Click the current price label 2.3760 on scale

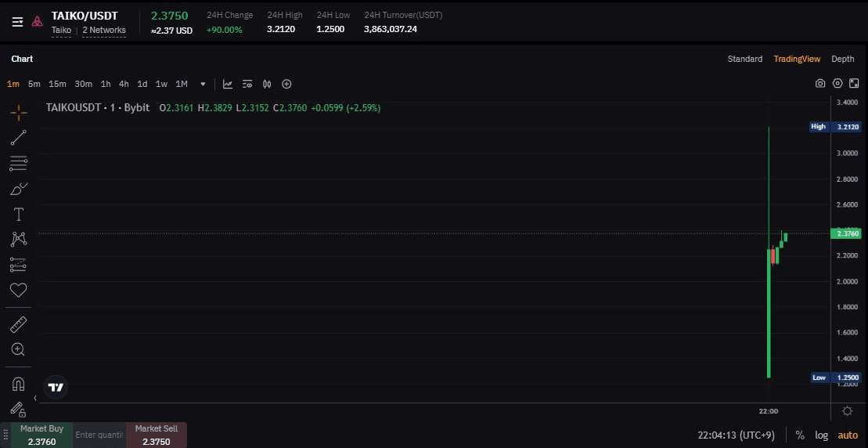[847, 233]
